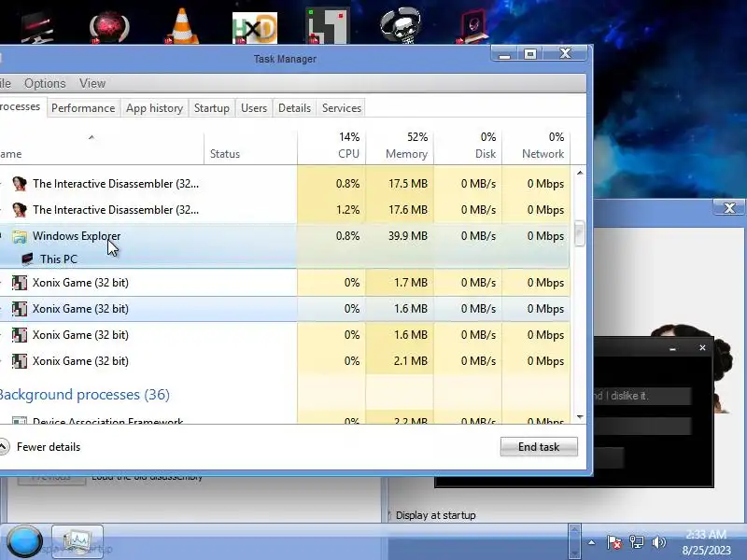
Task: Sort by Disk column header
Action: click(468, 146)
